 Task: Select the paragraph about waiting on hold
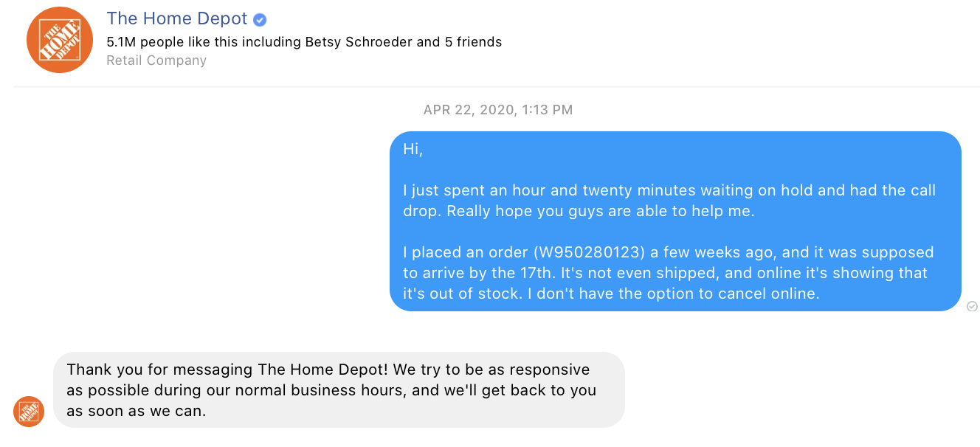(x=669, y=201)
